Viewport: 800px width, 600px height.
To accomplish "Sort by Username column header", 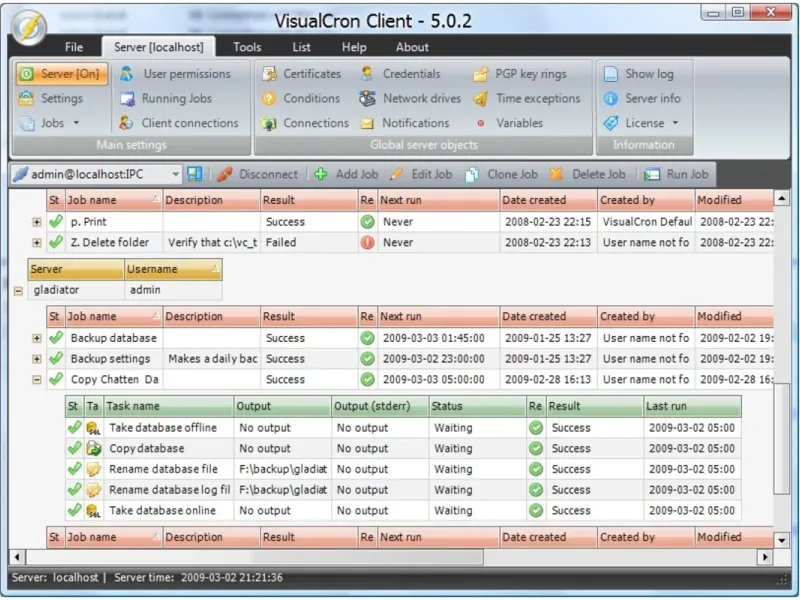I will [173, 269].
